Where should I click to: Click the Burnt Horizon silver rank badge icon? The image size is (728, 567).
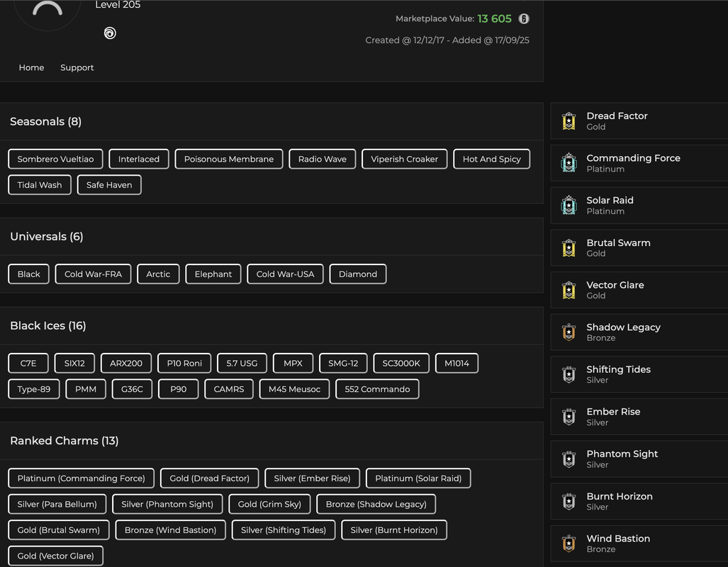[x=569, y=501]
